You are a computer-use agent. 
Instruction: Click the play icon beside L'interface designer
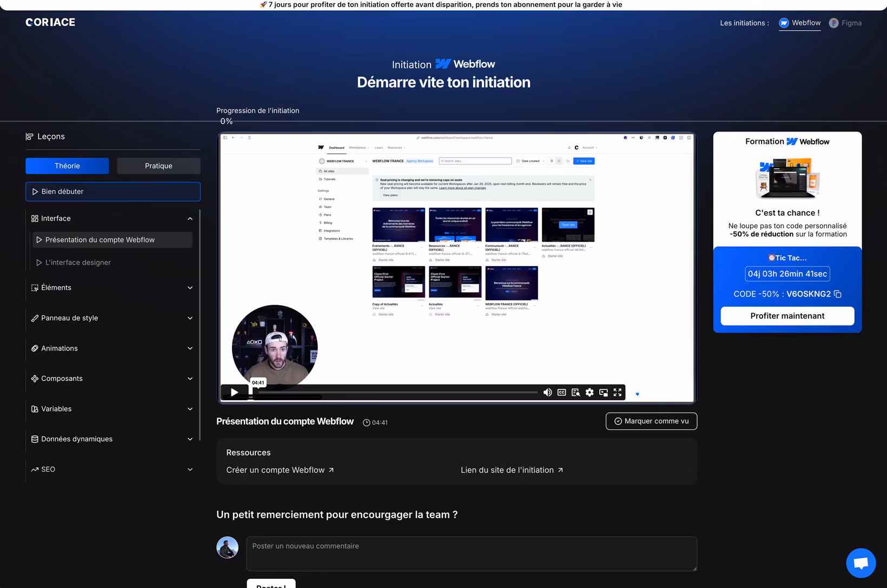tap(39, 262)
